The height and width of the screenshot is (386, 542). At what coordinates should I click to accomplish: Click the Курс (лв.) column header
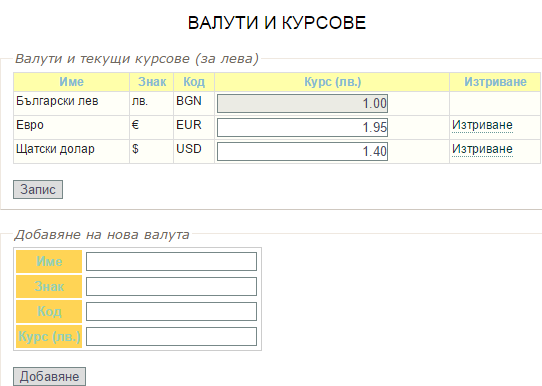(332, 82)
